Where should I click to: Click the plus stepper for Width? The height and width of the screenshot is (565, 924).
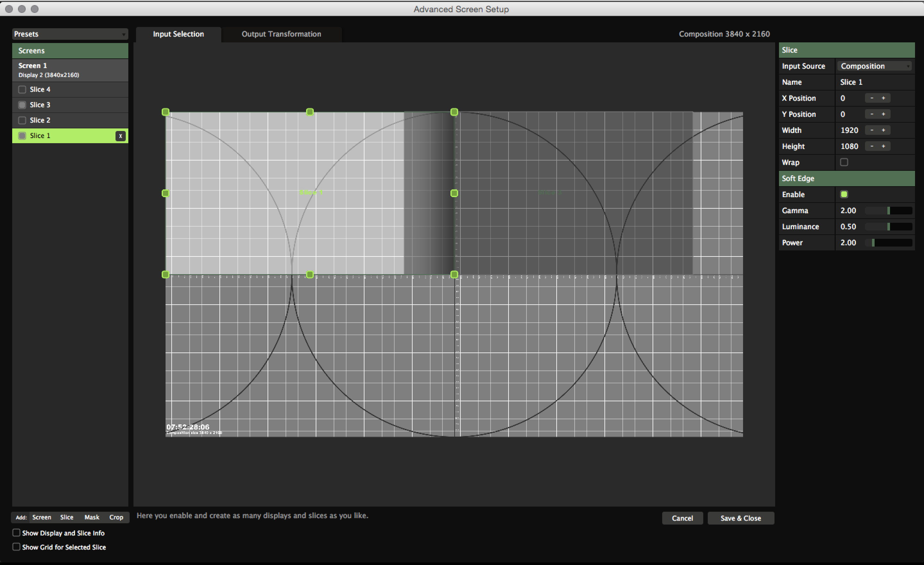click(884, 130)
